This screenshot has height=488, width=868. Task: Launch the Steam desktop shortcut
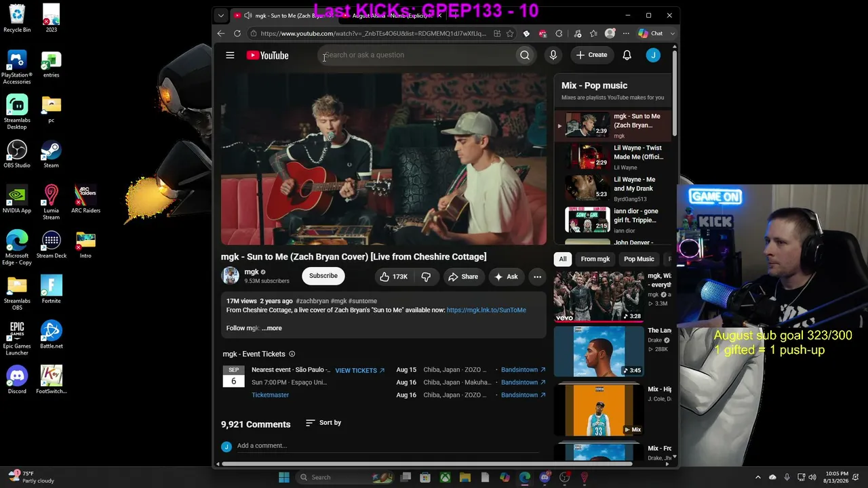(x=51, y=154)
